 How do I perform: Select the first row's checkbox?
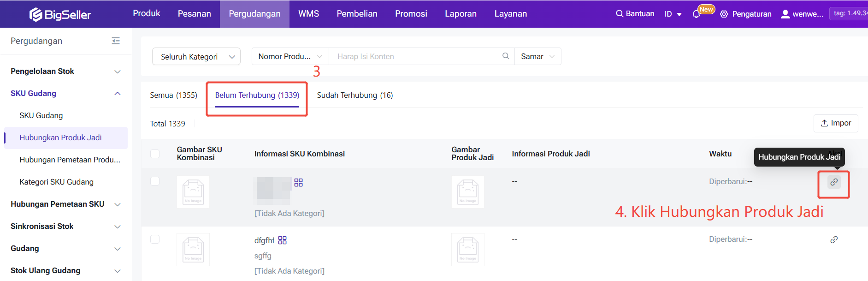(155, 181)
